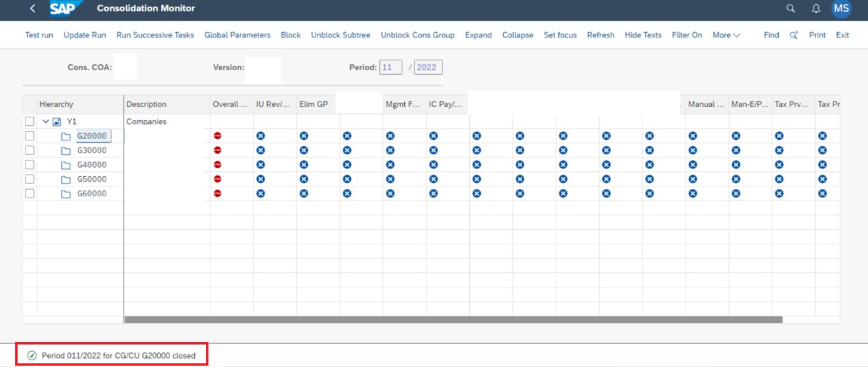Click the Expand toolbar option
Image resolution: width=868 pixels, height=367 pixels.
tap(478, 35)
